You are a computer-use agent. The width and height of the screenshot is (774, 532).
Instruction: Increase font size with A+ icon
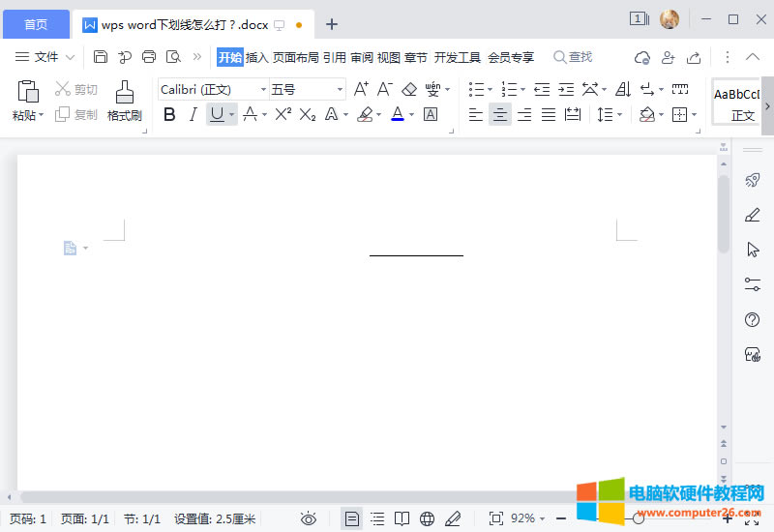click(361, 90)
